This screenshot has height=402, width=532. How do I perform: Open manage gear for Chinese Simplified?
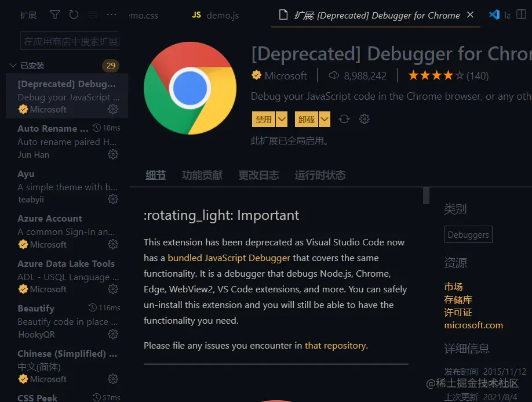(113, 379)
